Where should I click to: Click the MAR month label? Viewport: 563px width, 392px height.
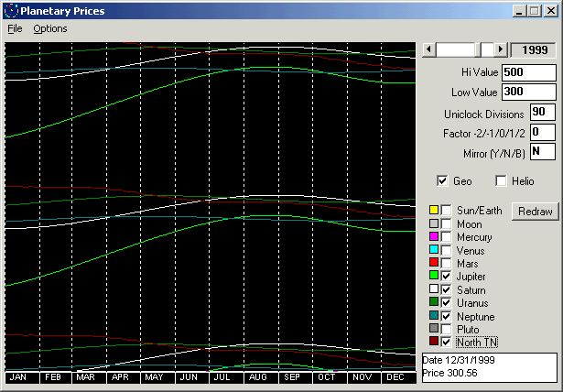[x=85, y=377]
